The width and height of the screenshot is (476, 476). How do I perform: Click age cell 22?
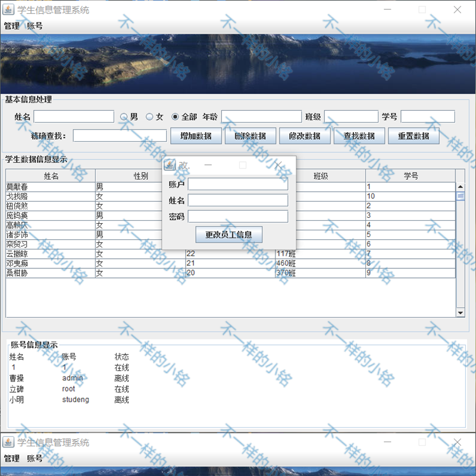(230, 254)
